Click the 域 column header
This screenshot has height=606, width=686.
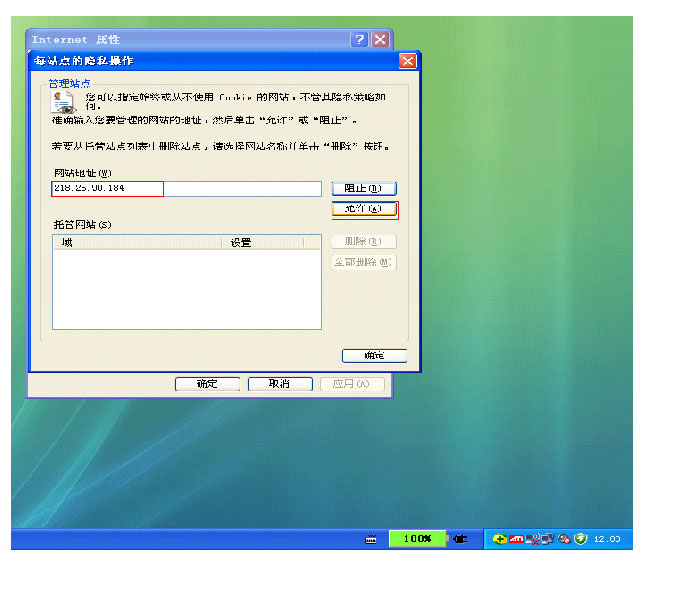point(136,242)
